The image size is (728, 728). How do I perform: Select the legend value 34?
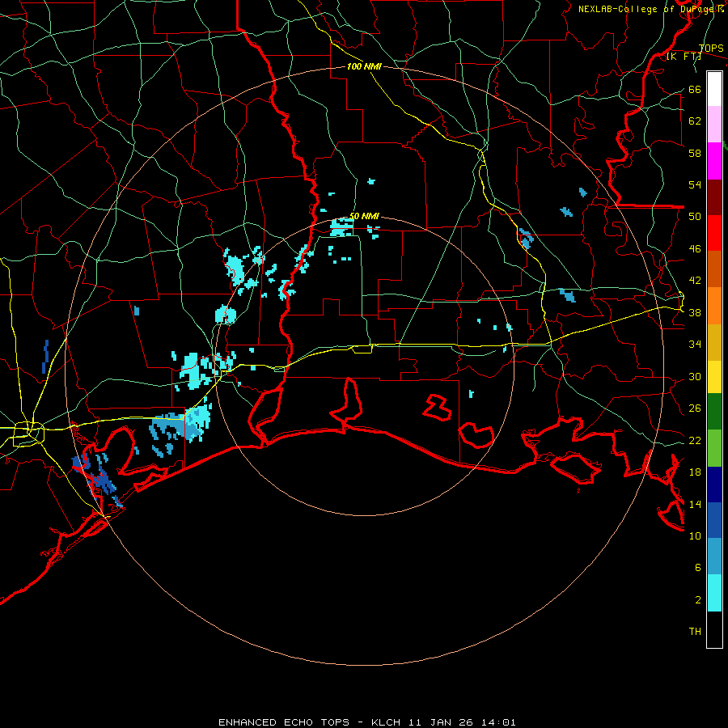[695, 344]
